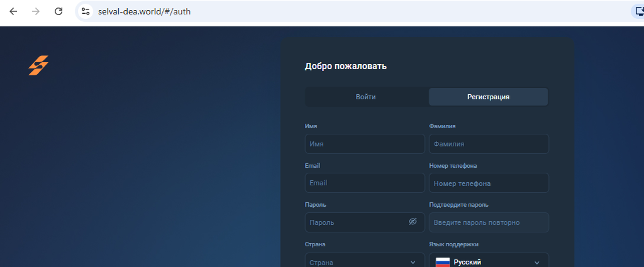Click the Язык поддержки label
Image resolution: width=644 pixels, height=267 pixels.
click(x=453, y=244)
